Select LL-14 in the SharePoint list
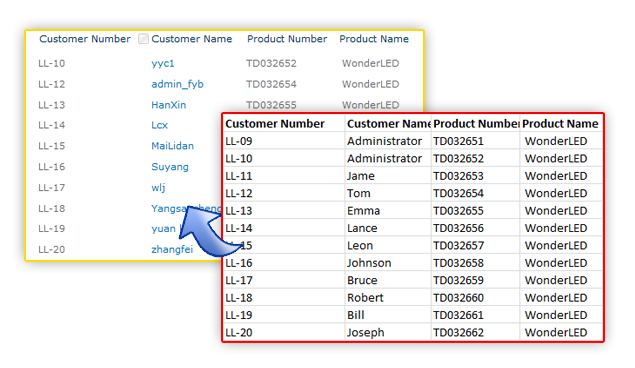Viewport: 635px width, 368px height. (51, 125)
